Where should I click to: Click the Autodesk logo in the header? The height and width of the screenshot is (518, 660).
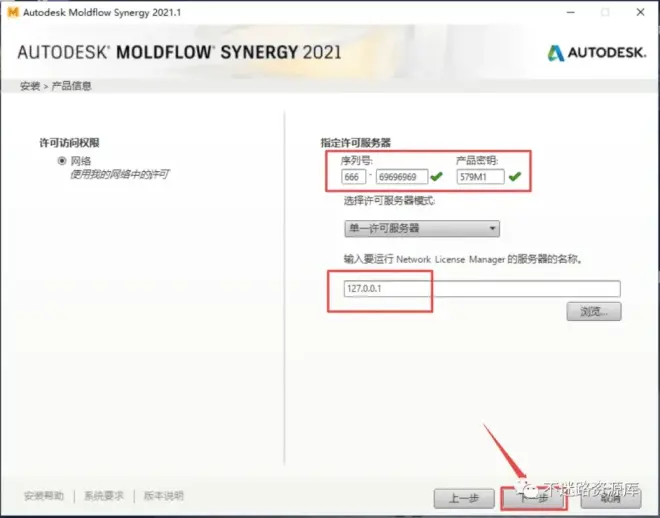tap(598, 52)
